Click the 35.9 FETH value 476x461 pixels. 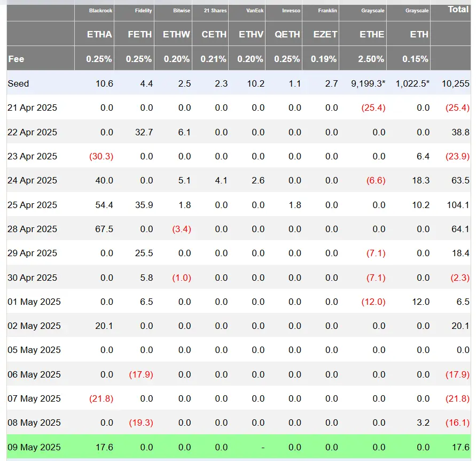tap(144, 205)
